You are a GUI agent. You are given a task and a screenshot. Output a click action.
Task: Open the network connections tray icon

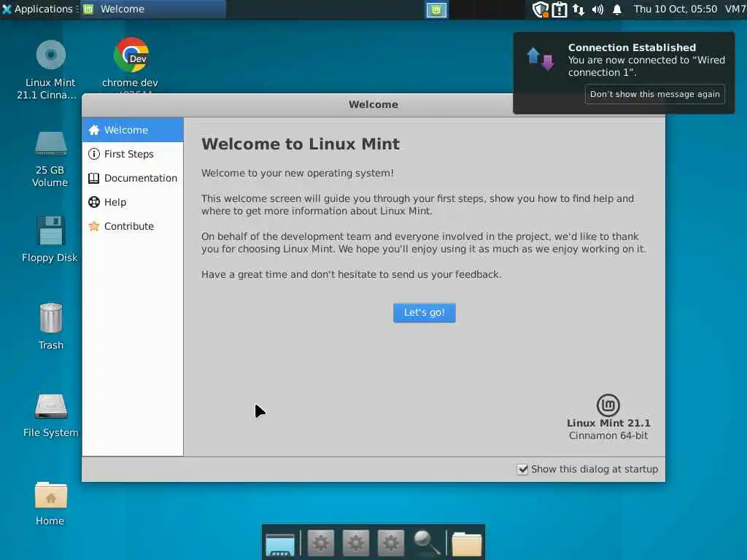(x=578, y=9)
